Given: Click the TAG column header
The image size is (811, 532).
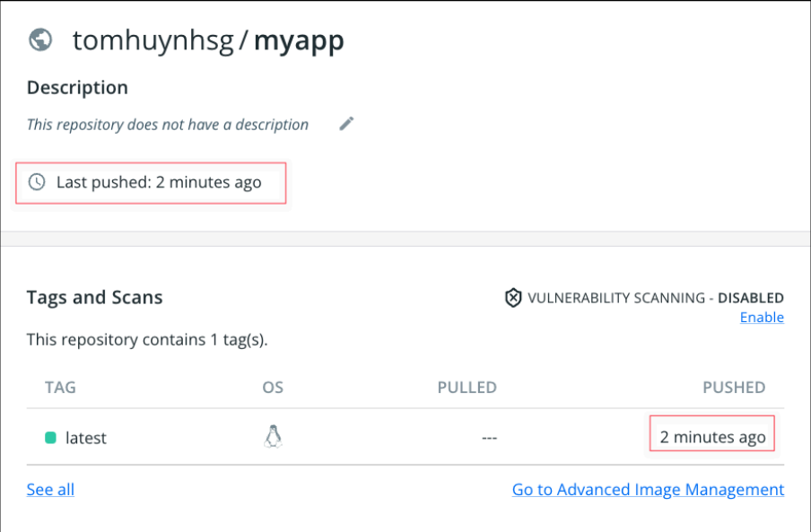Looking at the screenshot, I should tap(60, 388).
